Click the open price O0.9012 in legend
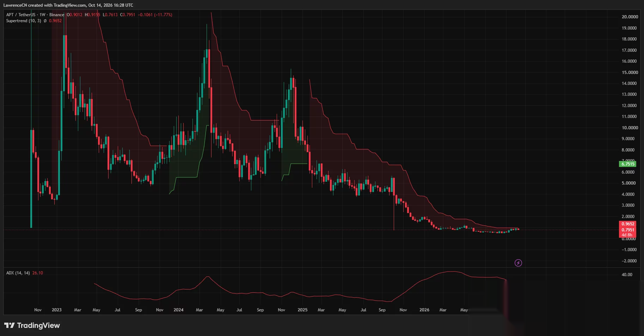Screen dimensions: 644x336 74,15
